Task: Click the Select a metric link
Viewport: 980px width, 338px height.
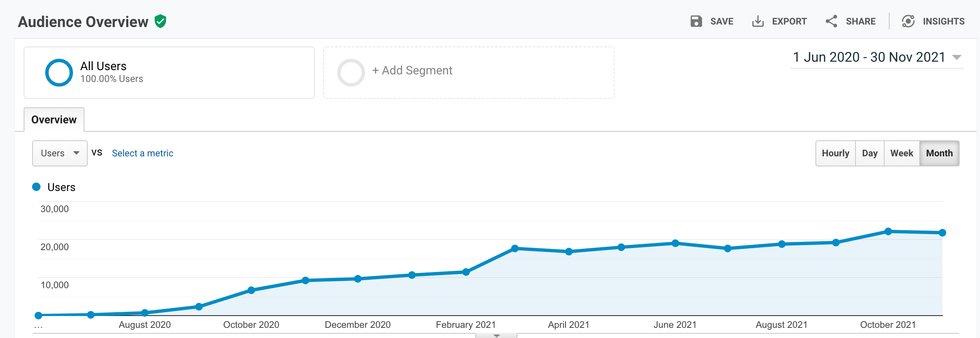Action: pos(143,153)
